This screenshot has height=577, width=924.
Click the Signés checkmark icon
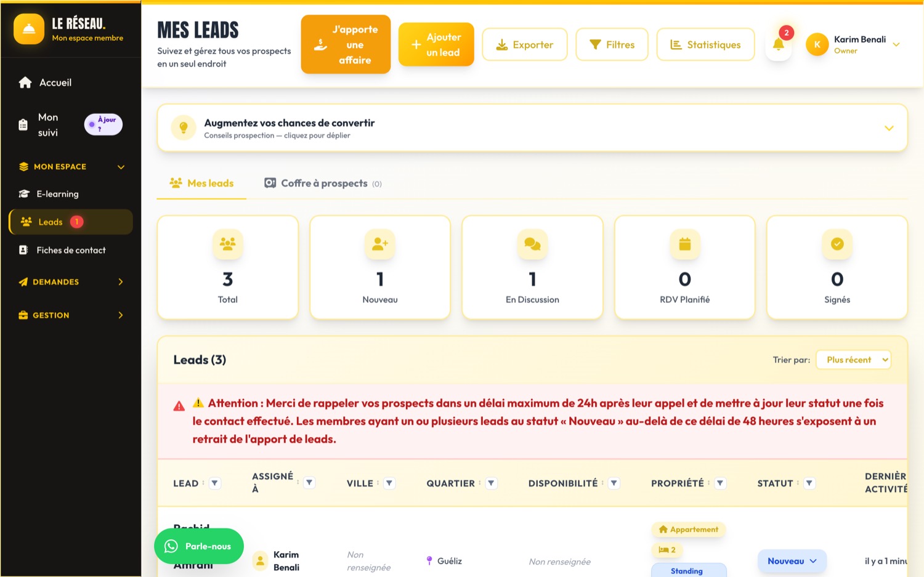pyautogui.click(x=837, y=244)
